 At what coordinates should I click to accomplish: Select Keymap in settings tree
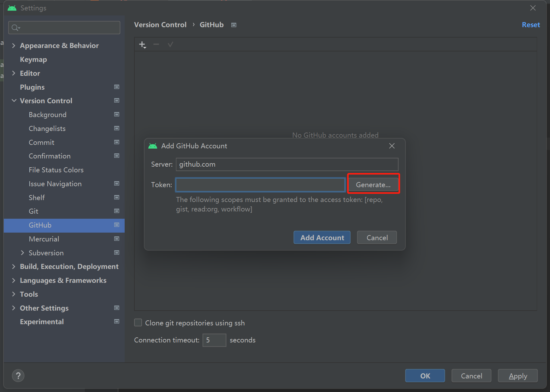(x=33, y=60)
